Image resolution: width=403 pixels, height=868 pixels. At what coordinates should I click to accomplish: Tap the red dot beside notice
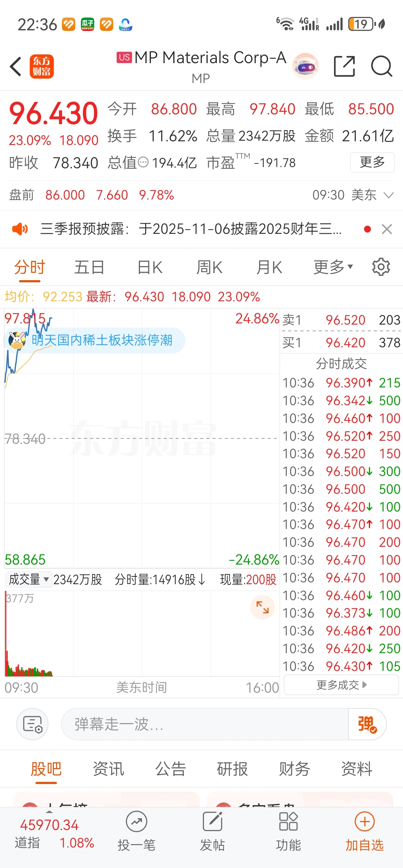tap(367, 229)
